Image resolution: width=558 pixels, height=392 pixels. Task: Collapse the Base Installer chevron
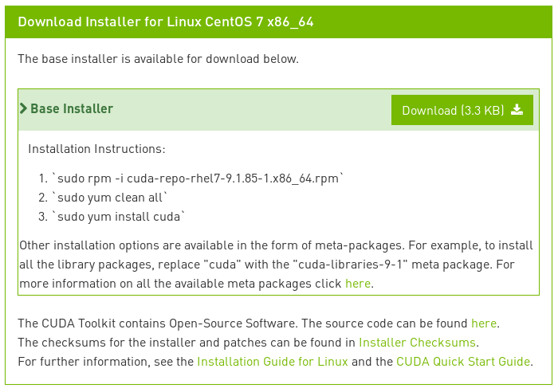pos(23,108)
